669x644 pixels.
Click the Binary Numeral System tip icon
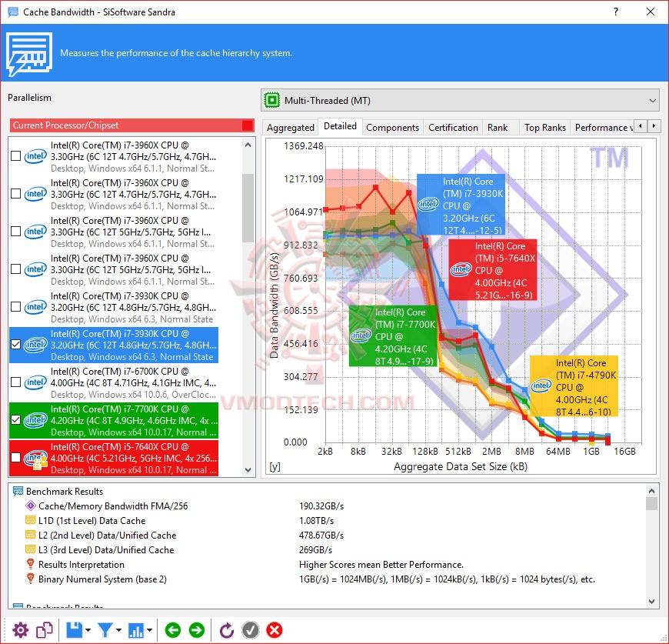[30, 579]
